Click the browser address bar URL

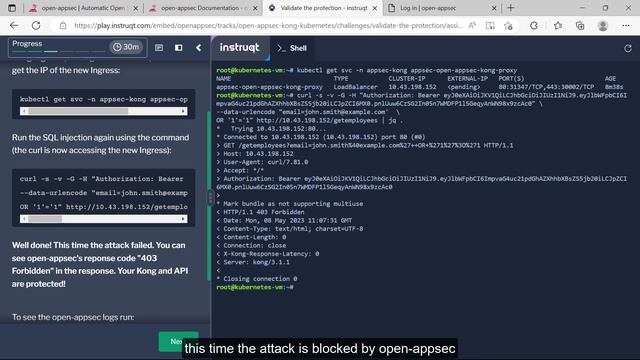coord(268,26)
